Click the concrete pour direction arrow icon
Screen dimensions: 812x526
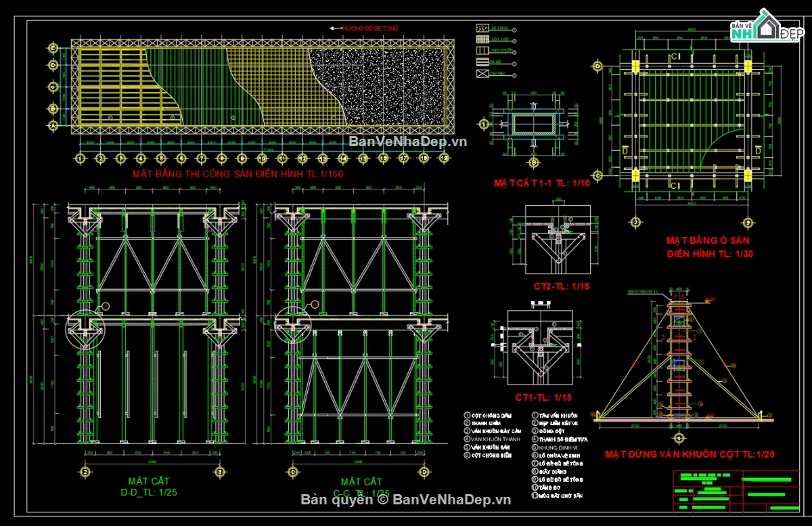(337, 28)
